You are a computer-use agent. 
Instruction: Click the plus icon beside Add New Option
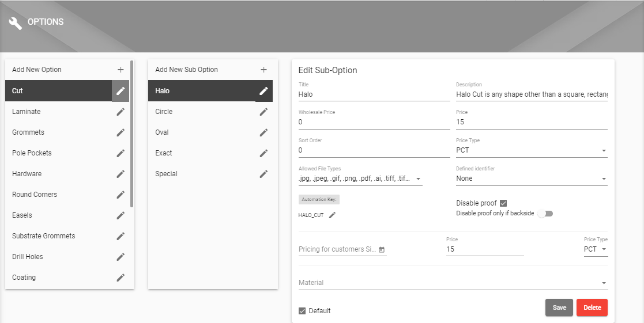[120, 70]
